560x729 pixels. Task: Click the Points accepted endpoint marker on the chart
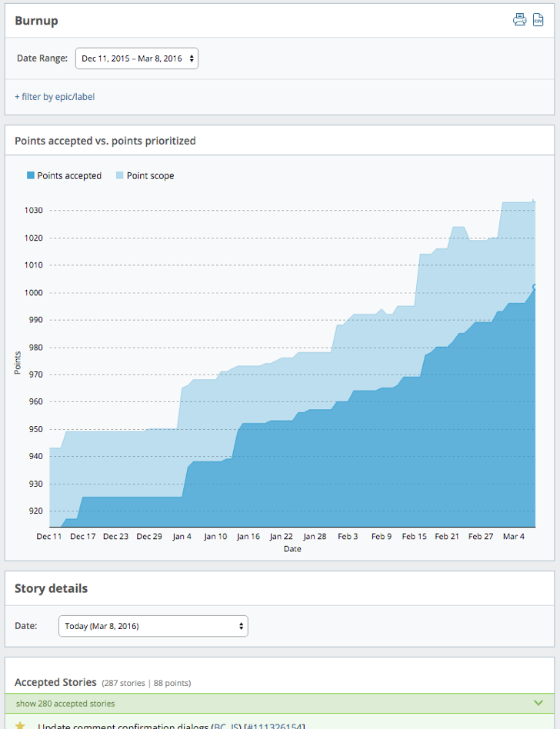point(535,286)
